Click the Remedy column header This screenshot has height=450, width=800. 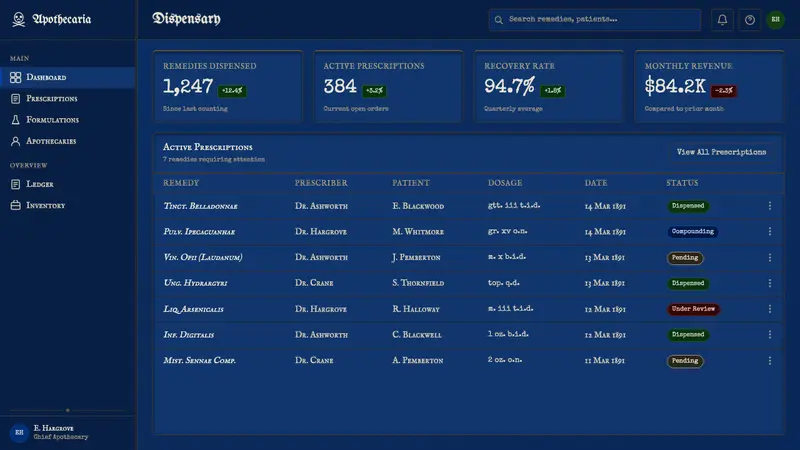181,183
